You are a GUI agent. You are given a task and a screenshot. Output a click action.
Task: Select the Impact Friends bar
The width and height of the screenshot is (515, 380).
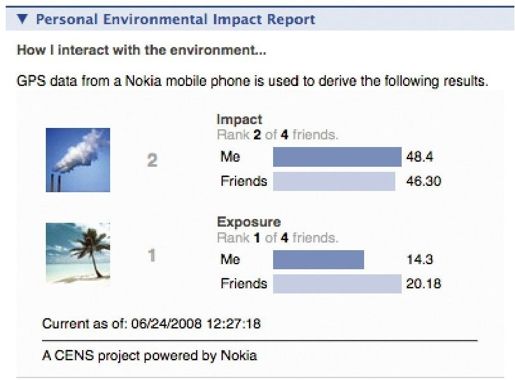click(x=334, y=181)
